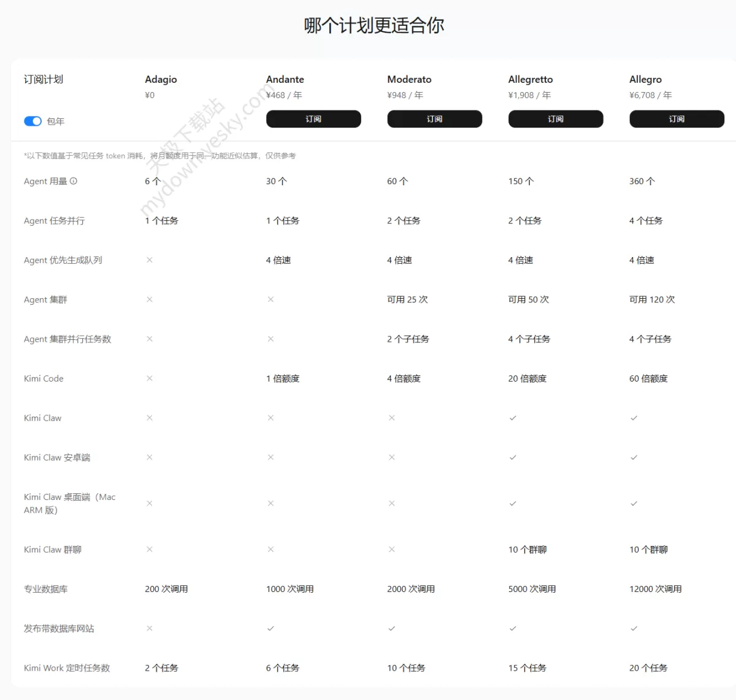Viewport: 736px width, 700px height.
Task: Click the Moderato X mark in Kimi Claw row
Action: [x=391, y=418]
